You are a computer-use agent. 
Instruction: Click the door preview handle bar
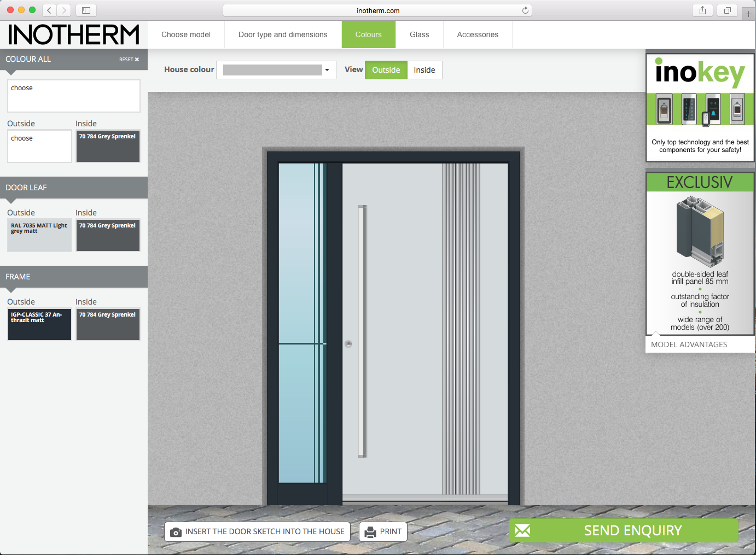coord(362,331)
